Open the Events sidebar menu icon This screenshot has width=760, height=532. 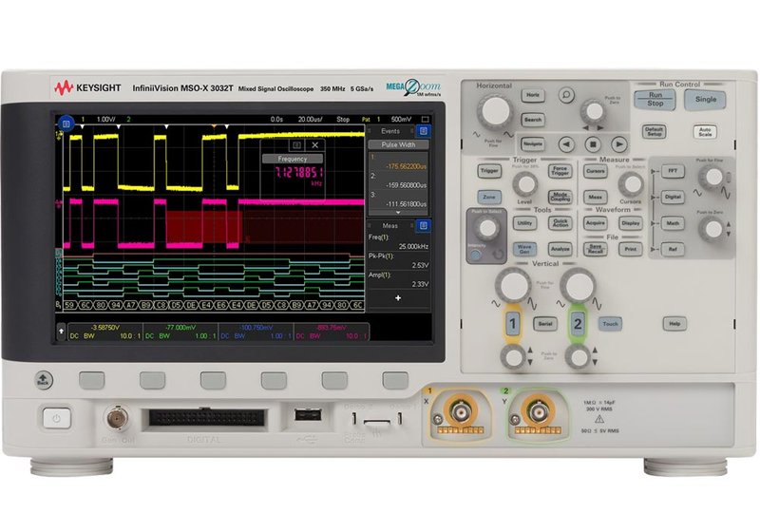[423, 131]
